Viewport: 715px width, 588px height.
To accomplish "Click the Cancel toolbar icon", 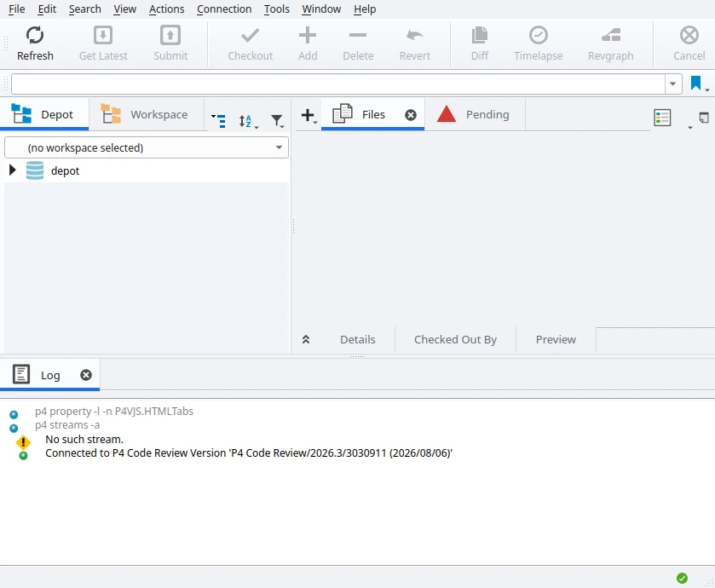I will 689,35.
